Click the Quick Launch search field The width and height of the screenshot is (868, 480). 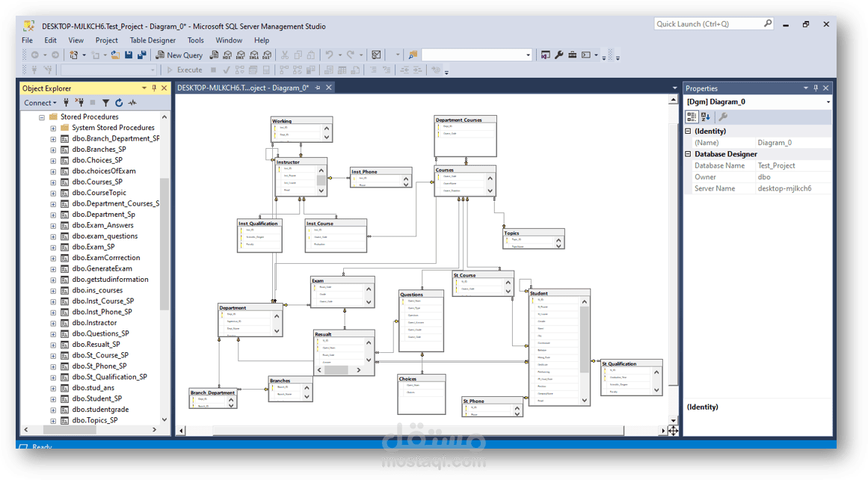[710, 24]
